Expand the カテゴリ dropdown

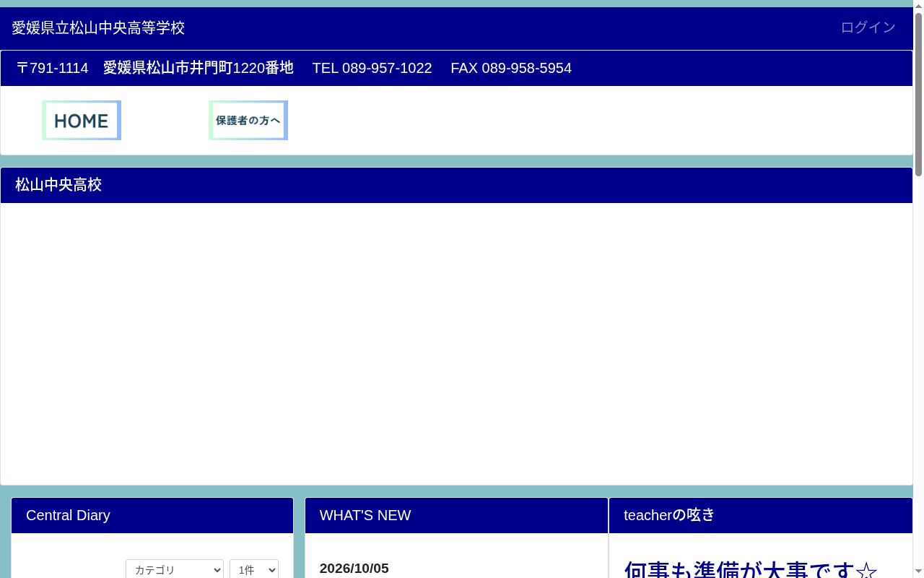(175, 569)
